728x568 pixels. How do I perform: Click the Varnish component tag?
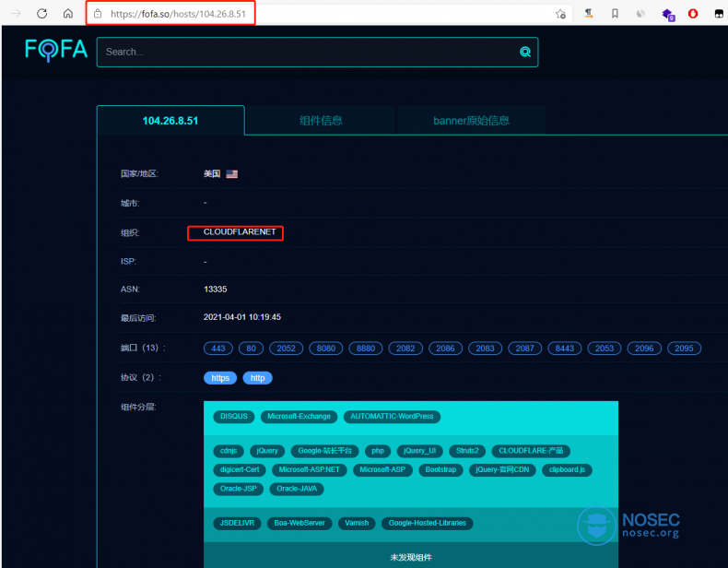(x=357, y=524)
